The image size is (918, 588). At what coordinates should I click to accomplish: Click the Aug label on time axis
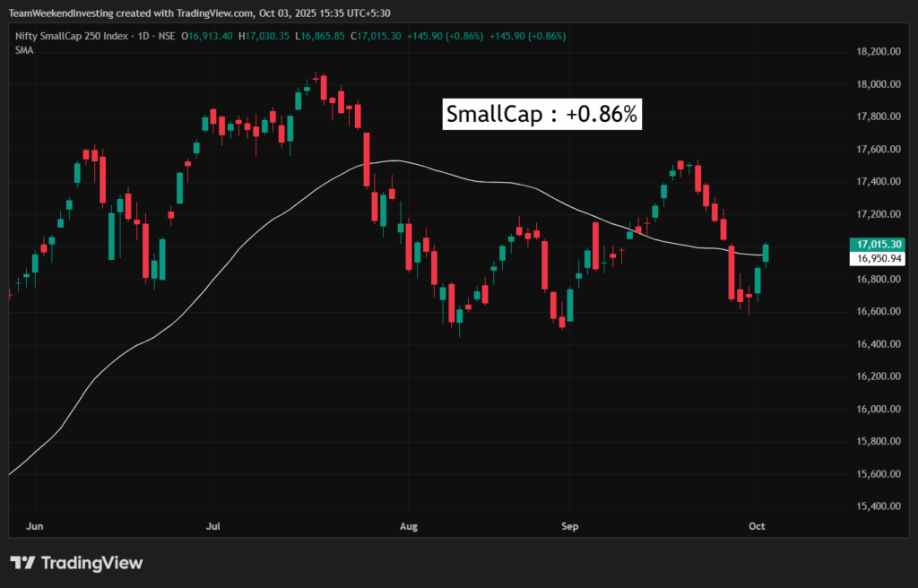[x=409, y=527]
